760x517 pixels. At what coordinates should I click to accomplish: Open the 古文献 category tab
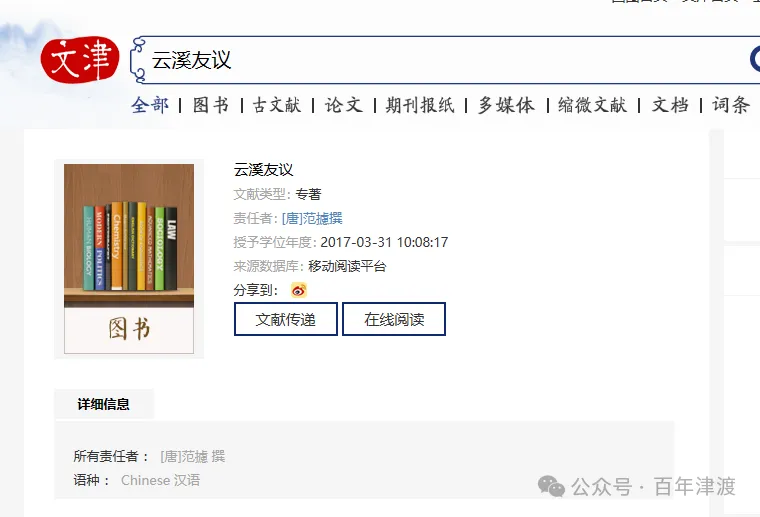pyautogui.click(x=277, y=105)
